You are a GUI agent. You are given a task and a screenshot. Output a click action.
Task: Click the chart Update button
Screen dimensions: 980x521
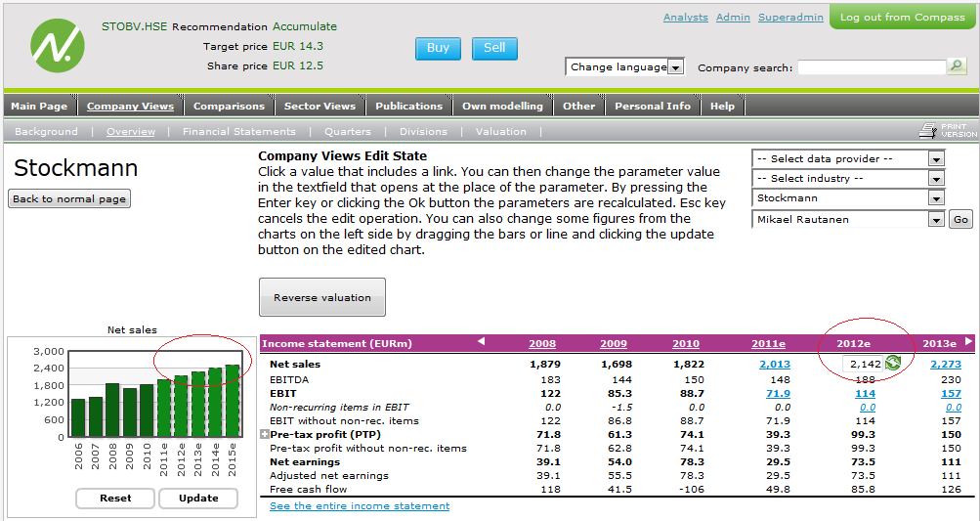tap(198, 498)
